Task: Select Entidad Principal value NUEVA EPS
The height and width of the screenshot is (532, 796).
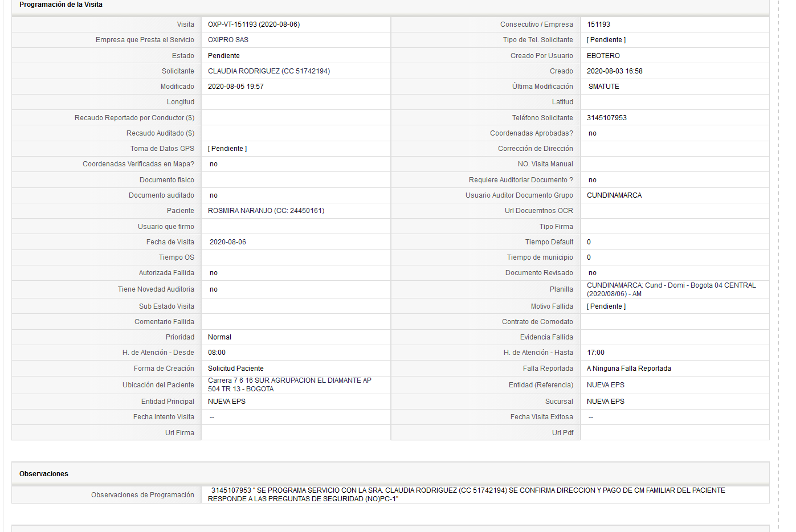Action: click(227, 402)
